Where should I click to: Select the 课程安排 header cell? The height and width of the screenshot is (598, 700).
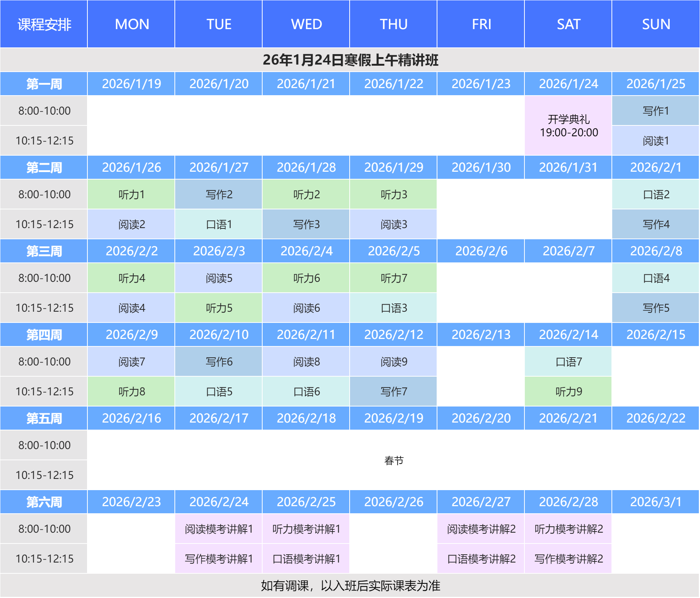pyautogui.click(x=44, y=24)
